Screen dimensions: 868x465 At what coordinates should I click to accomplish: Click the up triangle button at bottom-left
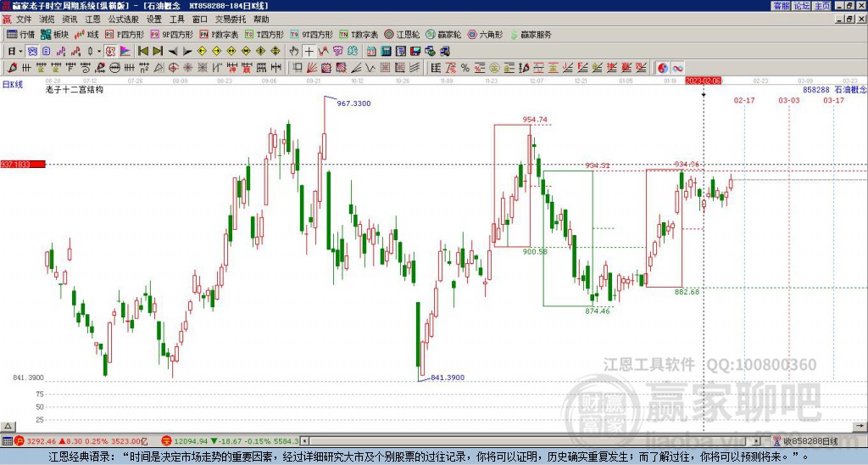point(8,426)
